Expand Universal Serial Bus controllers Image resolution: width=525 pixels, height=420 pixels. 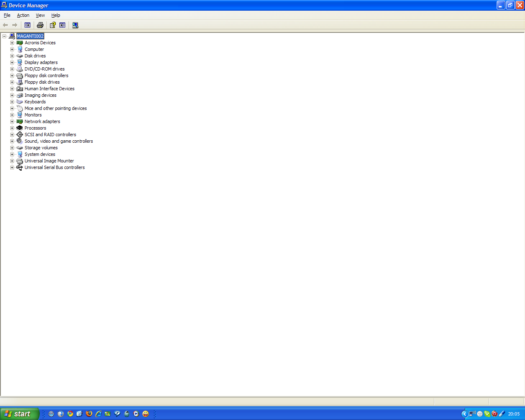(12, 167)
